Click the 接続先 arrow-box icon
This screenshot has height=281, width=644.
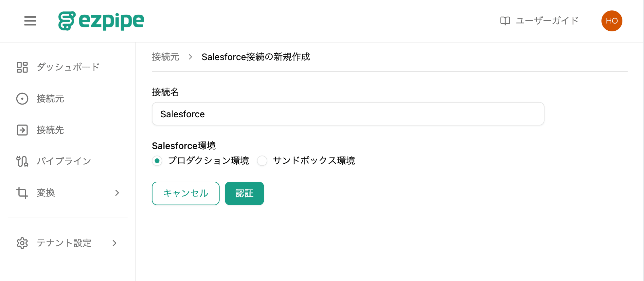coord(22,130)
